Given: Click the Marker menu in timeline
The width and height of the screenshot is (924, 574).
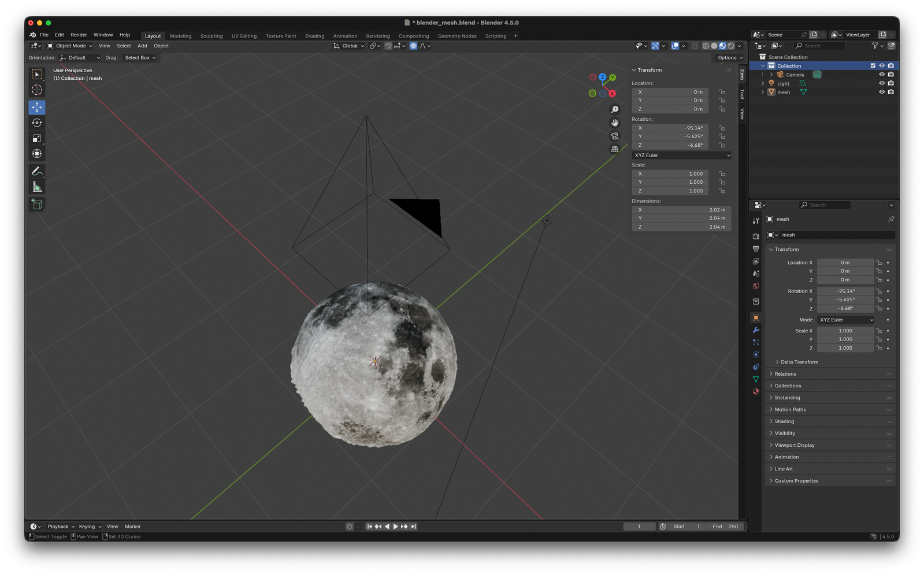Looking at the screenshot, I should [x=132, y=527].
